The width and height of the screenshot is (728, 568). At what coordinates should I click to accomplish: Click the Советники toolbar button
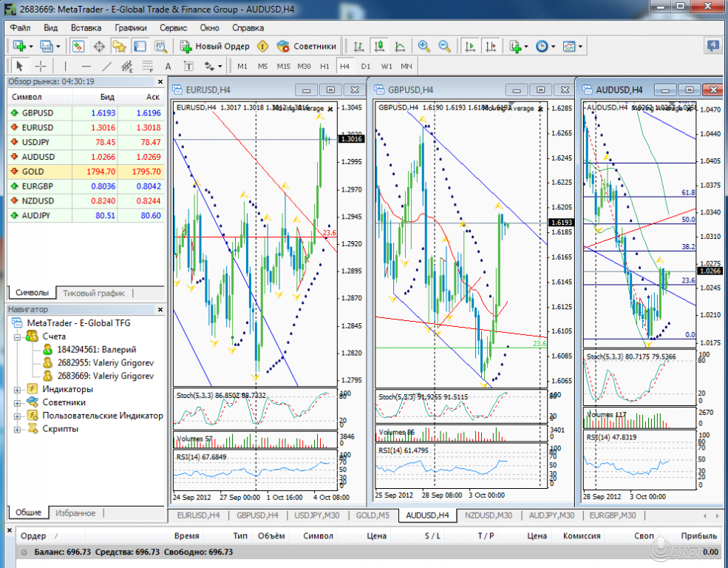(307, 46)
